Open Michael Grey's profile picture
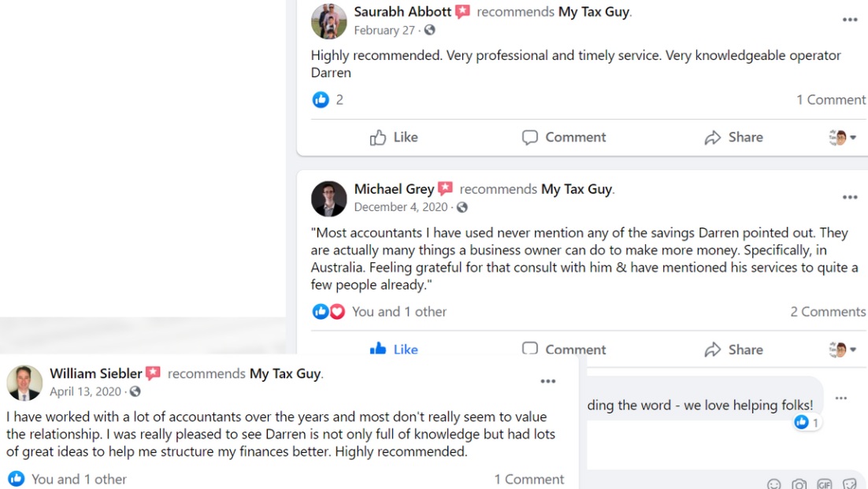Image resolution: width=868 pixels, height=489 pixels. click(x=328, y=198)
